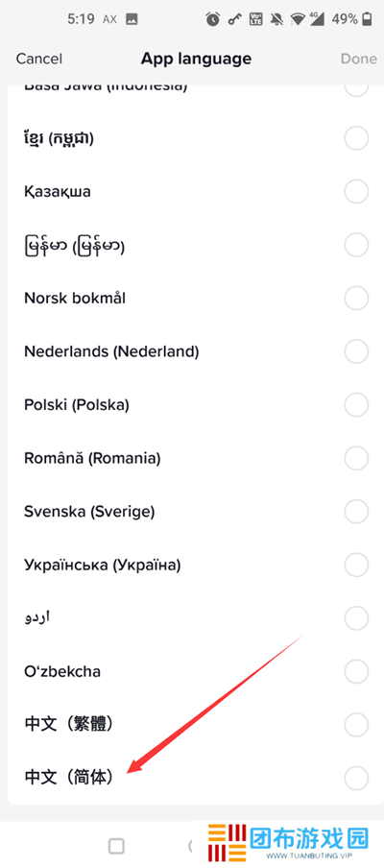The width and height of the screenshot is (384, 868).
Task: Cancel the language selection
Action: pos(39,59)
